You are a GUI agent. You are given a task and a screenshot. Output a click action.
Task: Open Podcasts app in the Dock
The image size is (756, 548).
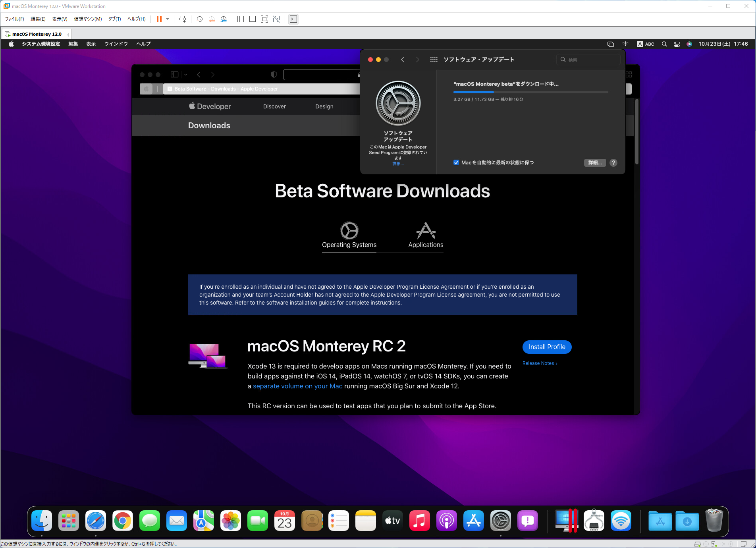(x=447, y=521)
